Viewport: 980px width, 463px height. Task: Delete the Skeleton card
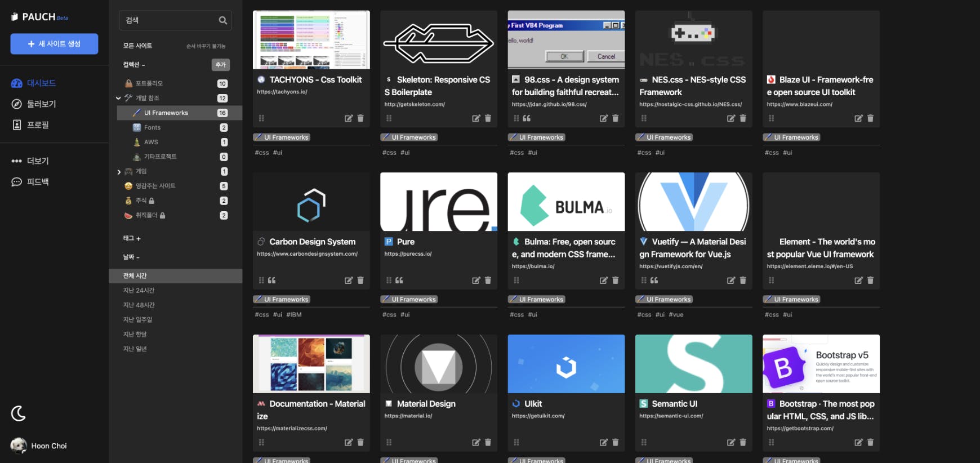pyautogui.click(x=488, y=118)
